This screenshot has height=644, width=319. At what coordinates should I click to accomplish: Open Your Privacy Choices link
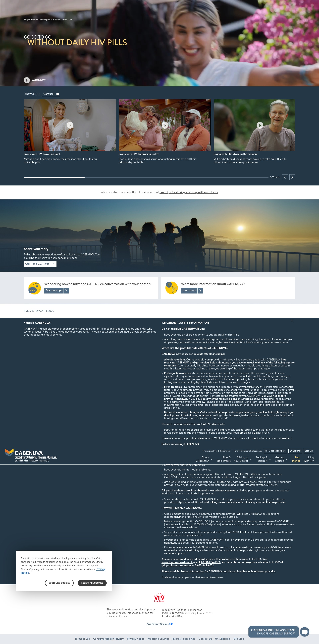pyautogui.click(x=158, y=624)
